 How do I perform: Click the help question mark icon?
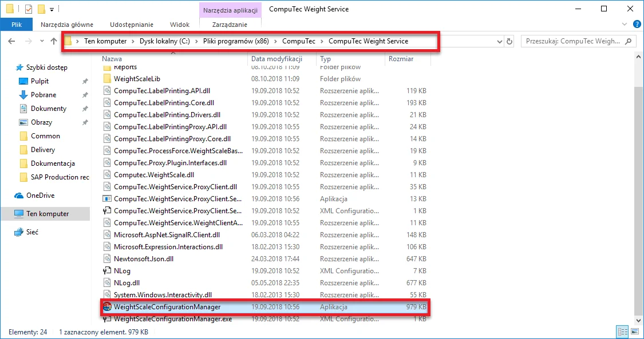(x=635, y=25)
